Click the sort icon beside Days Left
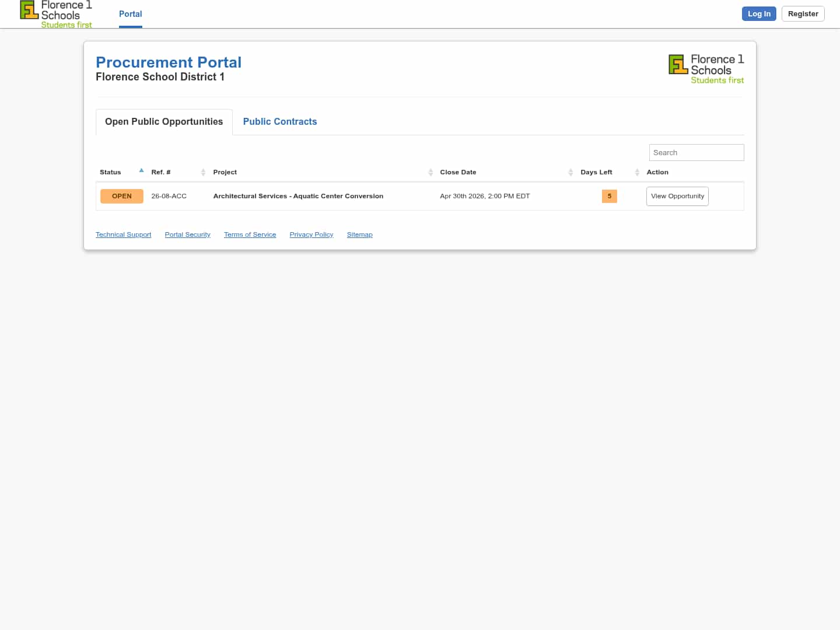Viewport: 840px width, 630px height. point(637,172)
